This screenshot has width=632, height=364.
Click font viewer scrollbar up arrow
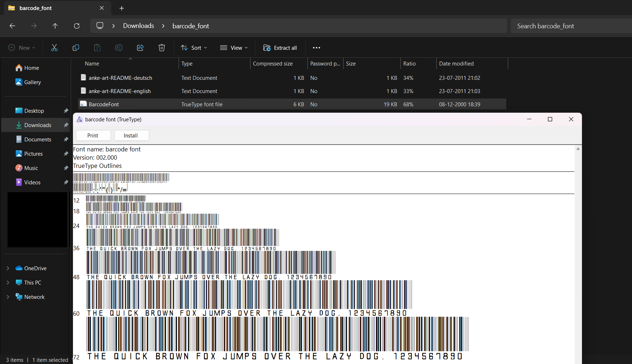click(x=578, y=149)
